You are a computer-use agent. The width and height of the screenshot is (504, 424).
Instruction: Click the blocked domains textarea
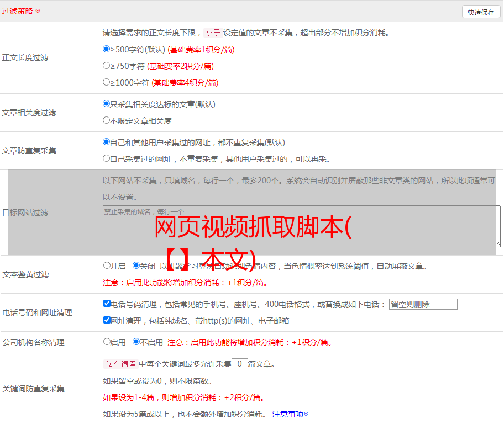coord(301,226)
